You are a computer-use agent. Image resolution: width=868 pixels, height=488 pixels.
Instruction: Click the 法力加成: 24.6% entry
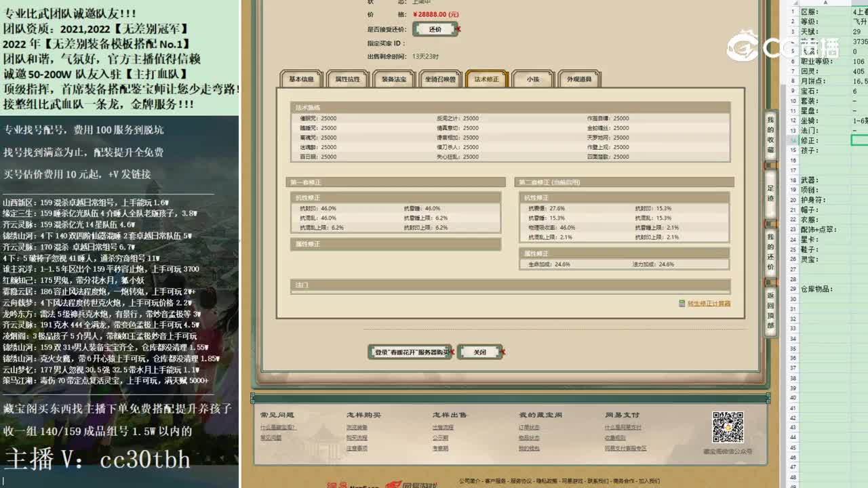coord(654,264)
